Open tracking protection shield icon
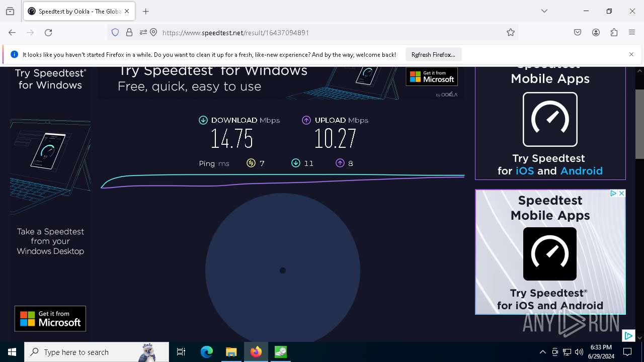 (x=115, y=33)
